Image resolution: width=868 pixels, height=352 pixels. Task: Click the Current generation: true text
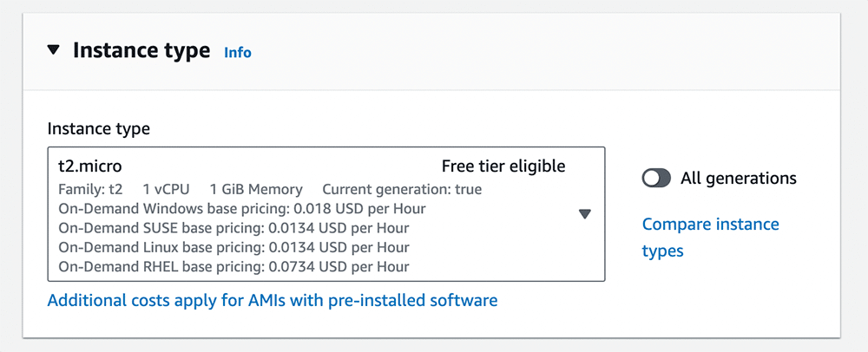402,189
